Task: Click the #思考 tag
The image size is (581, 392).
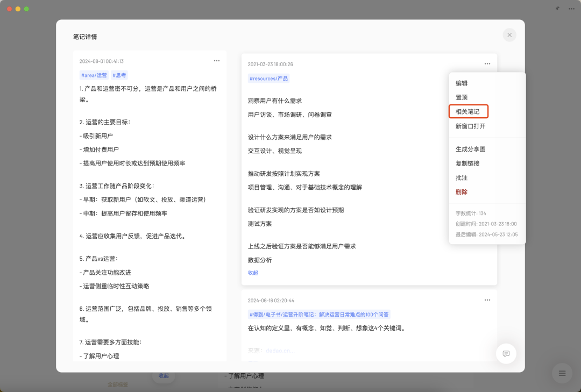Action: [119, 75]
